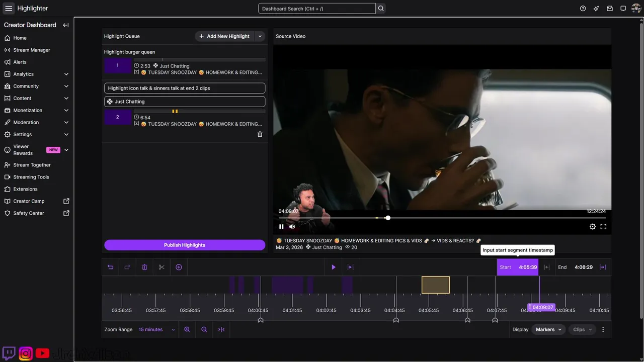The width and height of the screenshot is (644, 362).
Task: Edit the Just Chatting category field
Action: pos(185,102)
